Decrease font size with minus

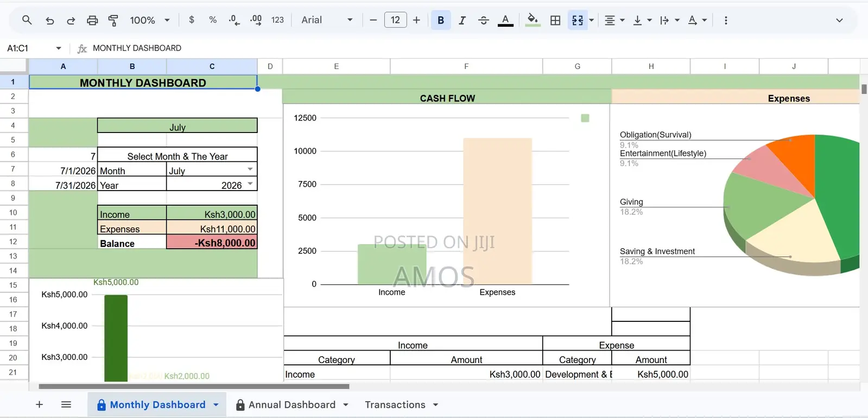pos(373,20)
